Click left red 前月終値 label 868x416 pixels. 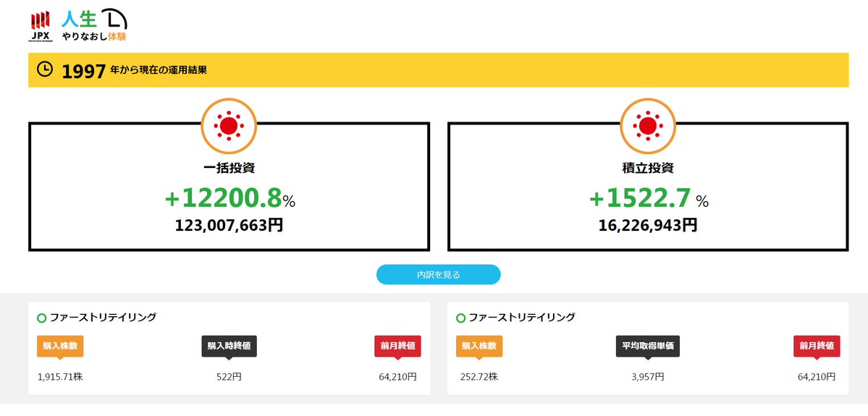pyautogui.click(x=398, y=346)
